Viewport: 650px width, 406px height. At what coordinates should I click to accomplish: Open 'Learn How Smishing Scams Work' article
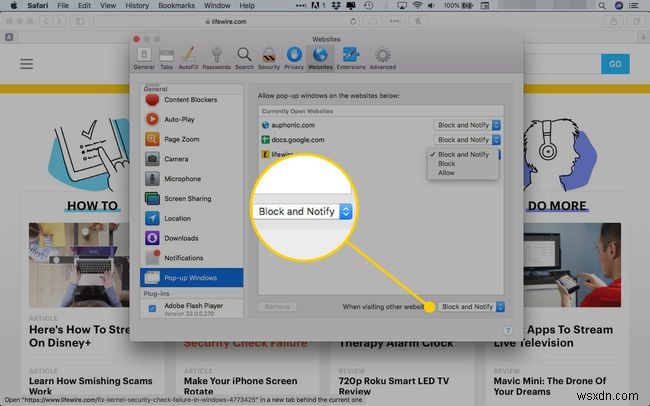91,386
